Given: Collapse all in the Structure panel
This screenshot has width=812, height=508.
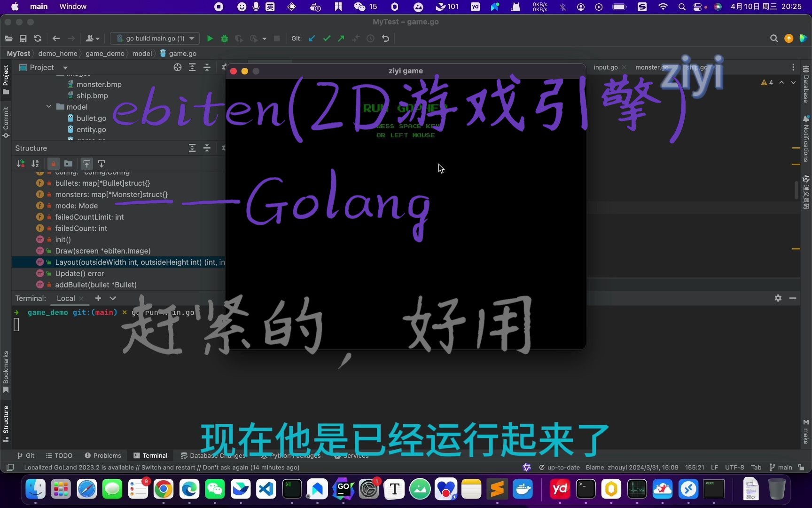Looking at the screenshot, I should [207, 148].
